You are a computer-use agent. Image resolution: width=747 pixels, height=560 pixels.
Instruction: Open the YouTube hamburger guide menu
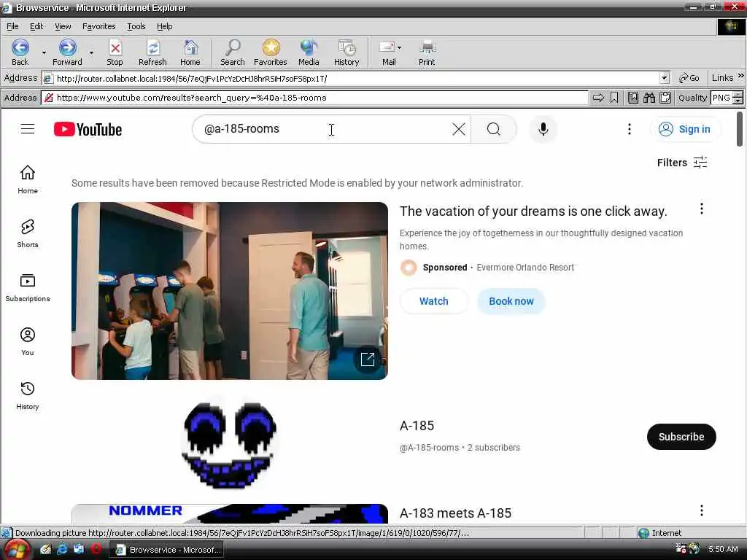[x=28, y=129]
